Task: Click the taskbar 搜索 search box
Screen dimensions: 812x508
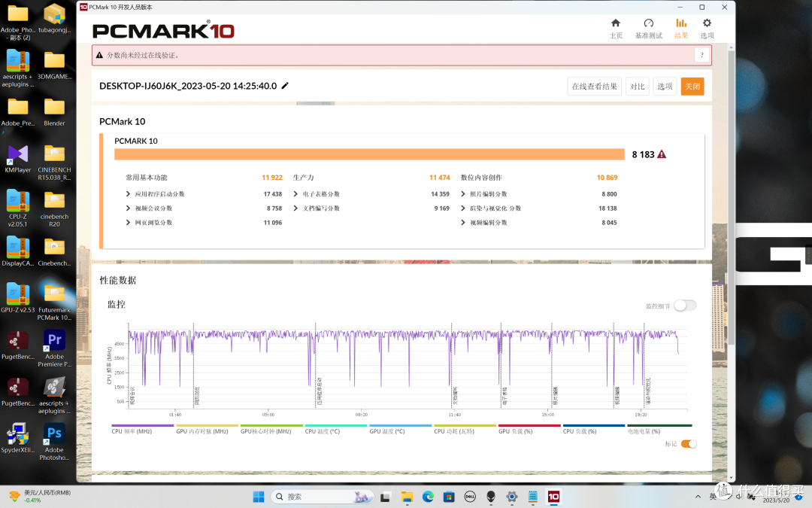Action: 322,497
